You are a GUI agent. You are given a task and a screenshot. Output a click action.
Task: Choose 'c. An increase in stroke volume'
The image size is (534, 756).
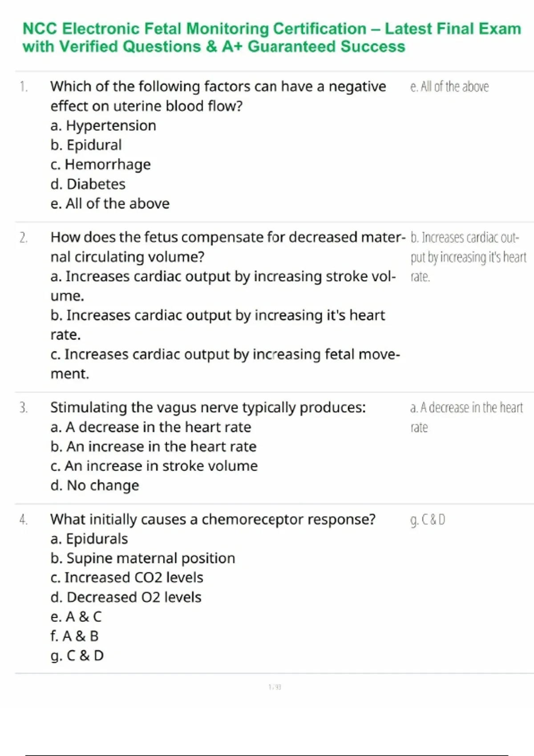click(x=154, y=466)
